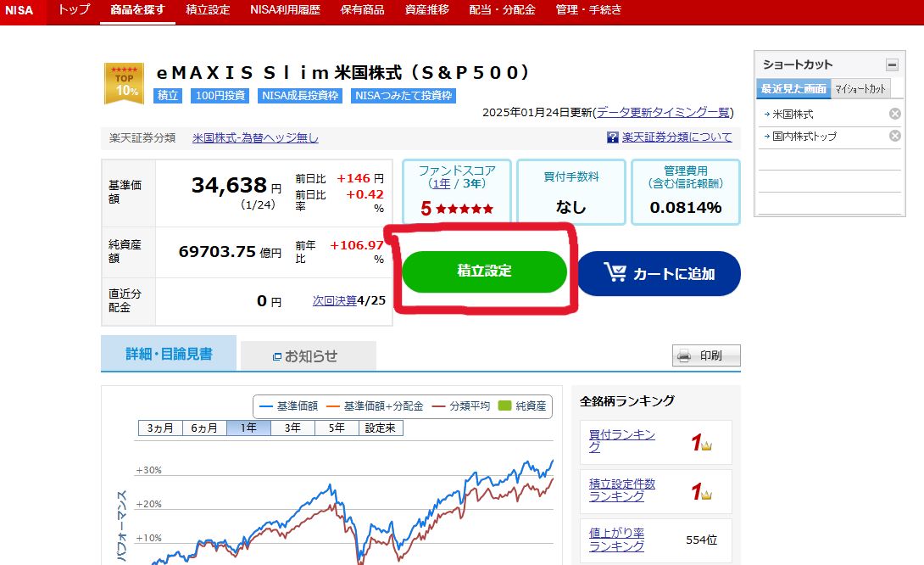Switch to the お知らせ tab
The height and width of the screenshot is (565, 924).
[305, 355]
